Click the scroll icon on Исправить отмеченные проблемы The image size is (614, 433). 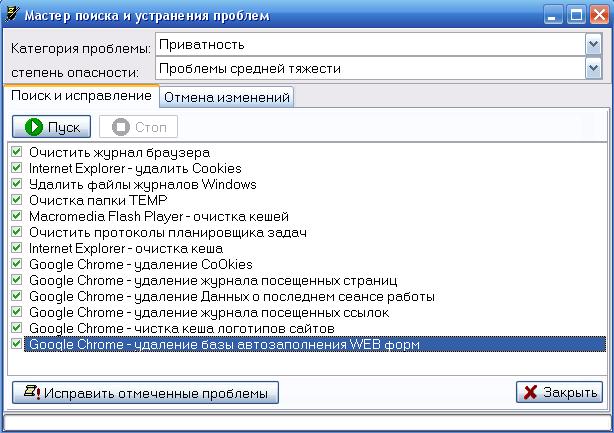[32, 392]
